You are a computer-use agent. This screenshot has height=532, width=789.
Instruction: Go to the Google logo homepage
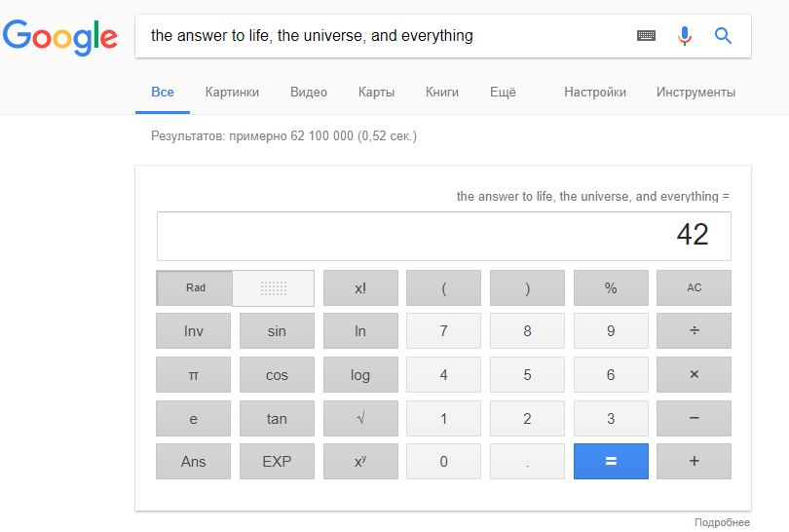pos(60,37)
